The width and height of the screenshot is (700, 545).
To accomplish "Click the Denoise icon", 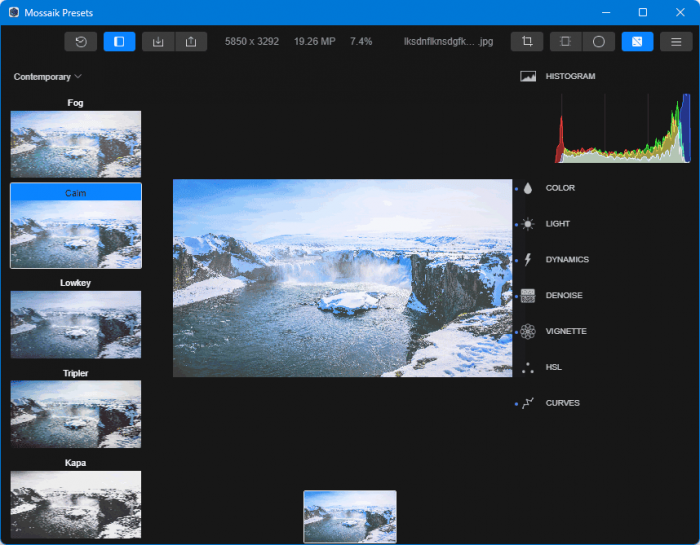I will point(528,296).
